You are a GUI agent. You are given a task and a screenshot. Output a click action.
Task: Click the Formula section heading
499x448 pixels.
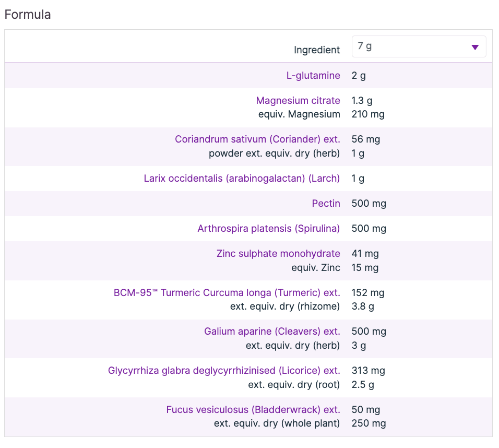(28, 15)
